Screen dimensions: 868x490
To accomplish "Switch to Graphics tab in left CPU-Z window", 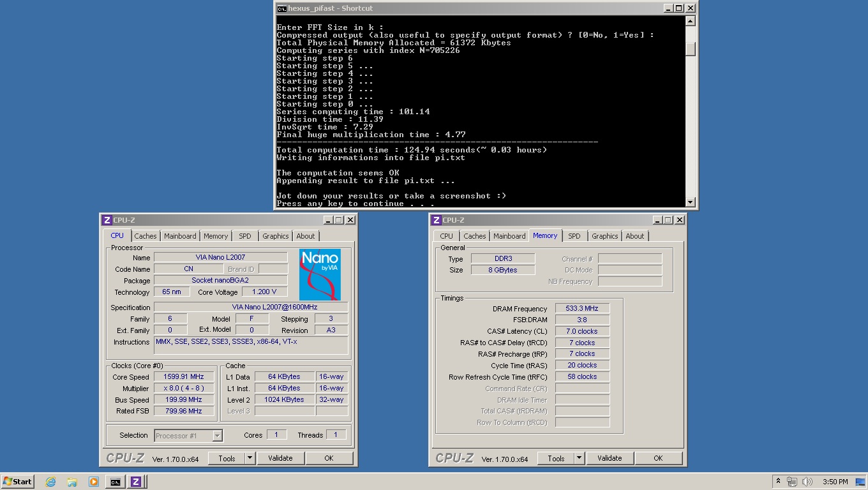I will coord(276,236).
